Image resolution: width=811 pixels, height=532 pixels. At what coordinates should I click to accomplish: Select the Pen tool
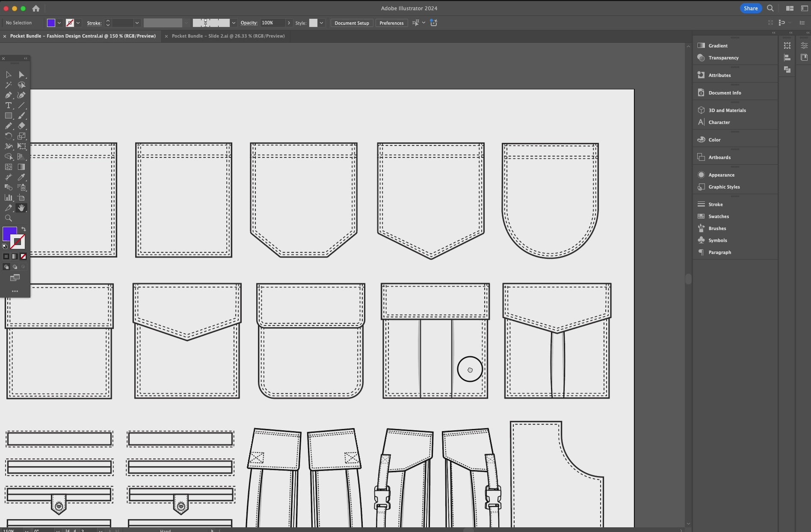coord(8,95)
